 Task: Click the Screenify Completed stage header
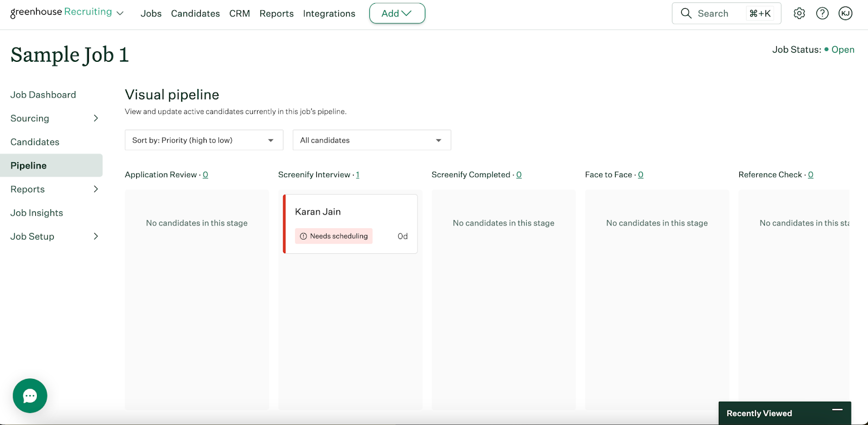coord(471,175)
